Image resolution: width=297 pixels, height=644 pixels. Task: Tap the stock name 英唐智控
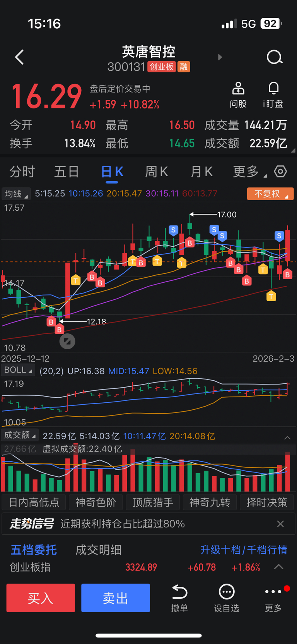point(148,52)
